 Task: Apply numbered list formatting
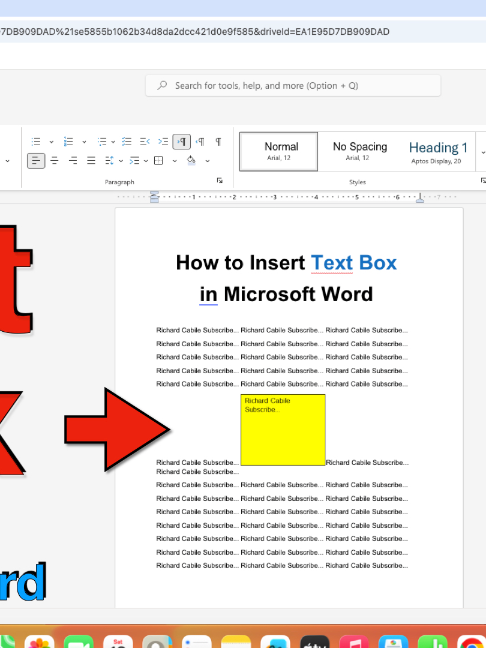click(69, 142)
